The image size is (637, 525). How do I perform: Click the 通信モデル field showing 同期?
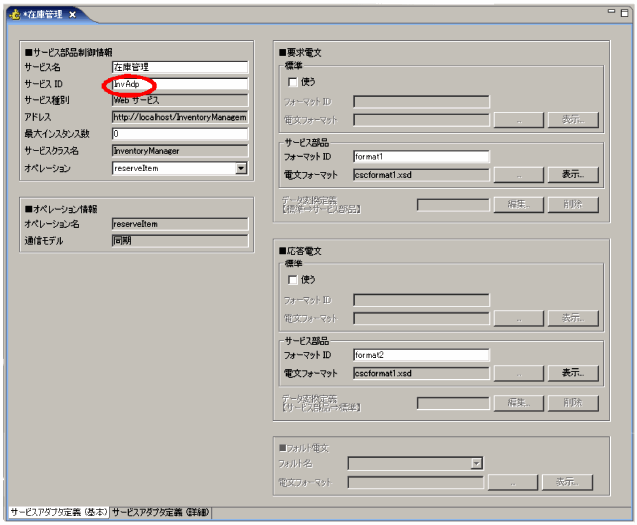pyautogui.click(x=180, y=241)
